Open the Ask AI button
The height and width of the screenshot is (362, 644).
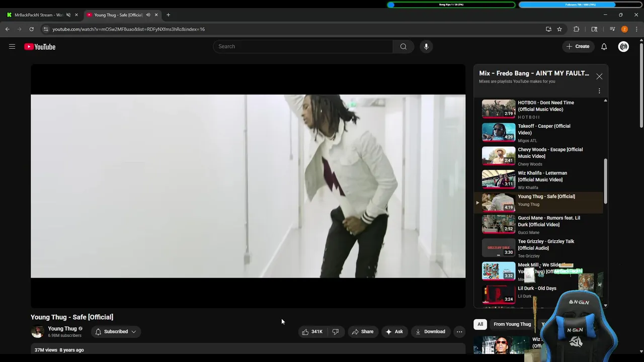tap(394, 332)
